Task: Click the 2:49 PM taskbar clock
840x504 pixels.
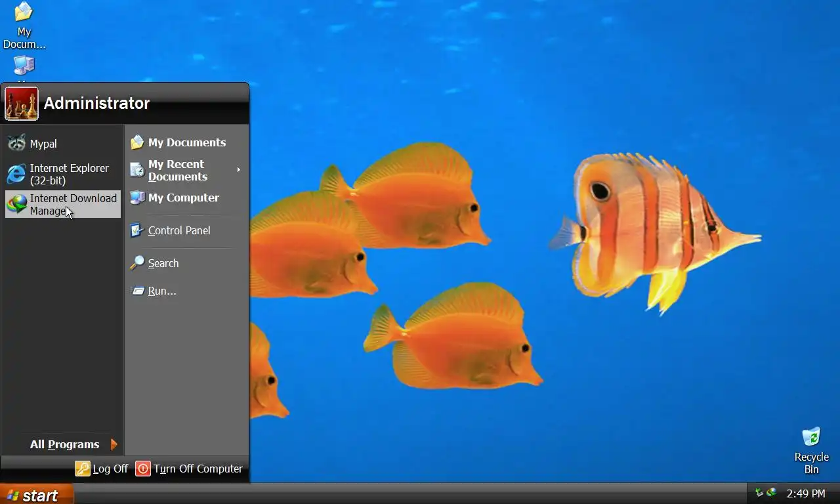Action: pyautogui.click(x=806, y=493)
